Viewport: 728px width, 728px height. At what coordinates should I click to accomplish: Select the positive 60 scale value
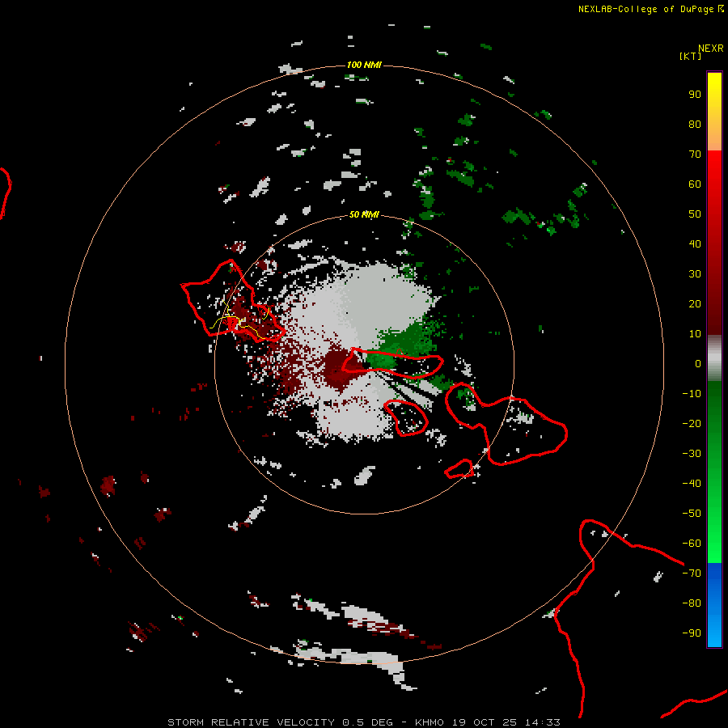pos(695,184)
